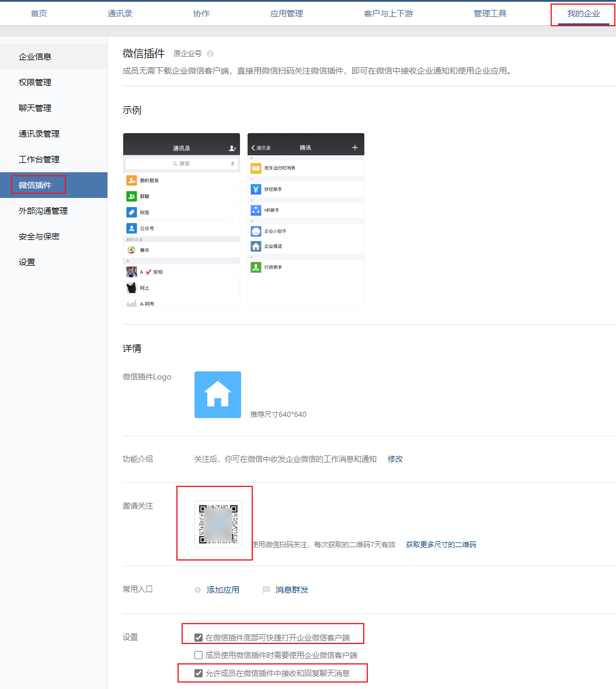Viewport: 616px width, 689px height.
Task: Click the info icon beside 原企业号
Action: click(x=210, y=54)
